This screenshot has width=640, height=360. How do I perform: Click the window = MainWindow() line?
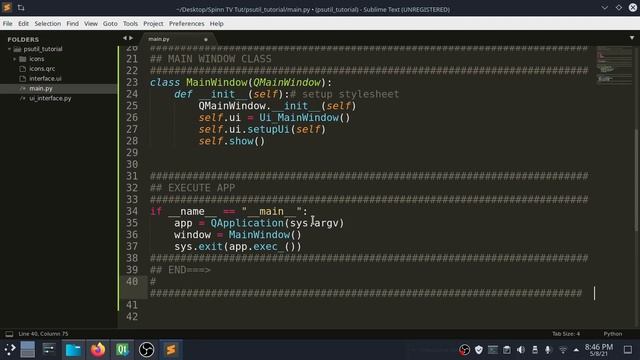point(238,235)
